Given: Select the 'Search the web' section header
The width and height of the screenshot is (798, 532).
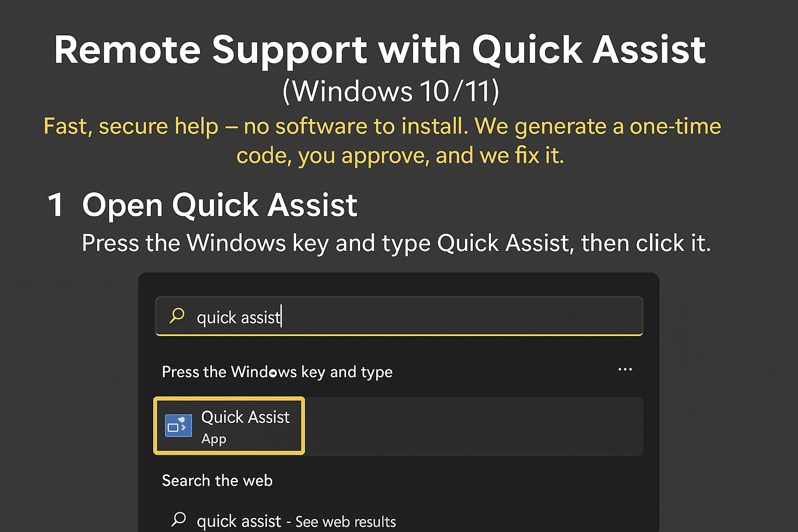Looking at the screenshot, I should click(217, 481).
